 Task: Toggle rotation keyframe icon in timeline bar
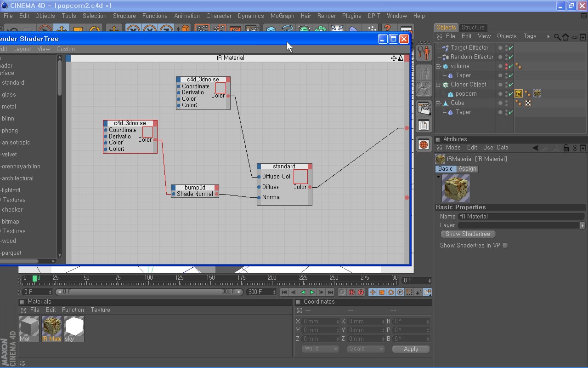pyautogui.click(x=391, y=292)
